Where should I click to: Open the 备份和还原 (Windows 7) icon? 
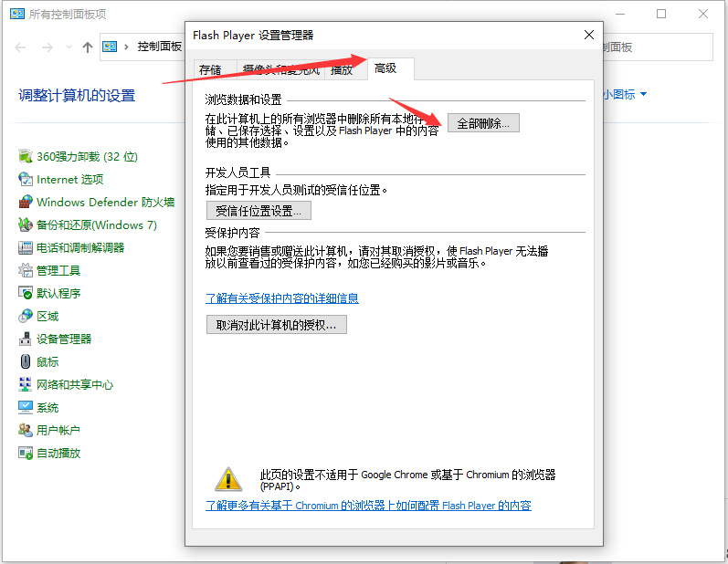(26, 225)
